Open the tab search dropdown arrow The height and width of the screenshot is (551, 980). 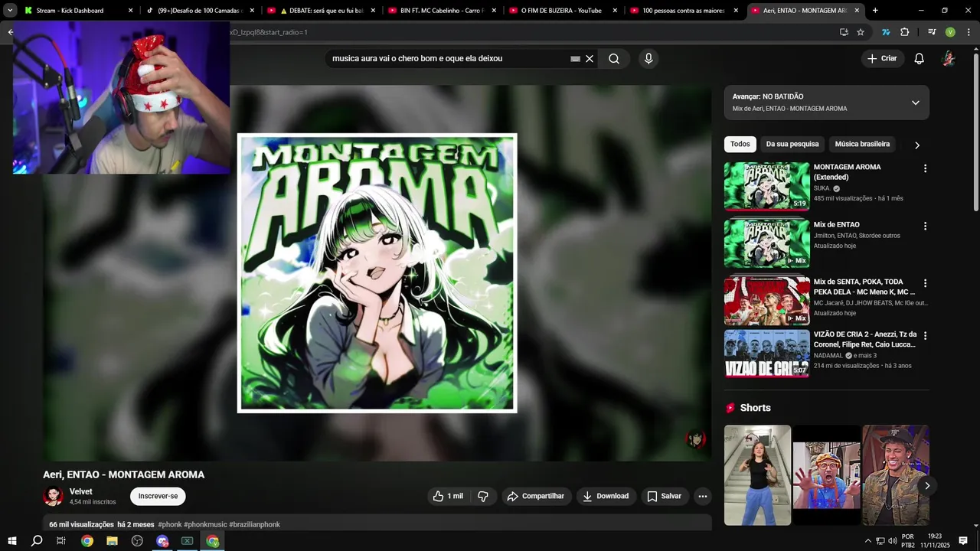tap(10, 11)
